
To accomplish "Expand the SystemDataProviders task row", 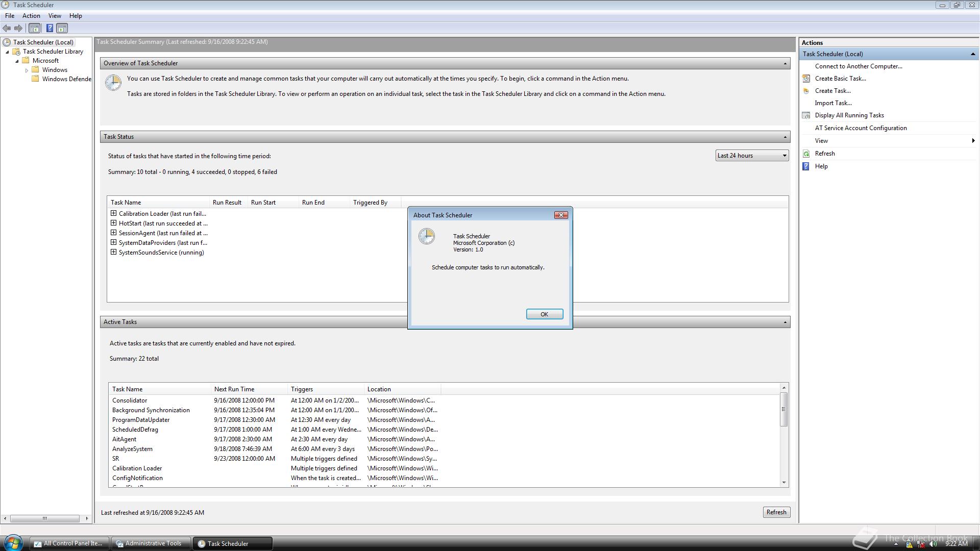I will (113, 242).
